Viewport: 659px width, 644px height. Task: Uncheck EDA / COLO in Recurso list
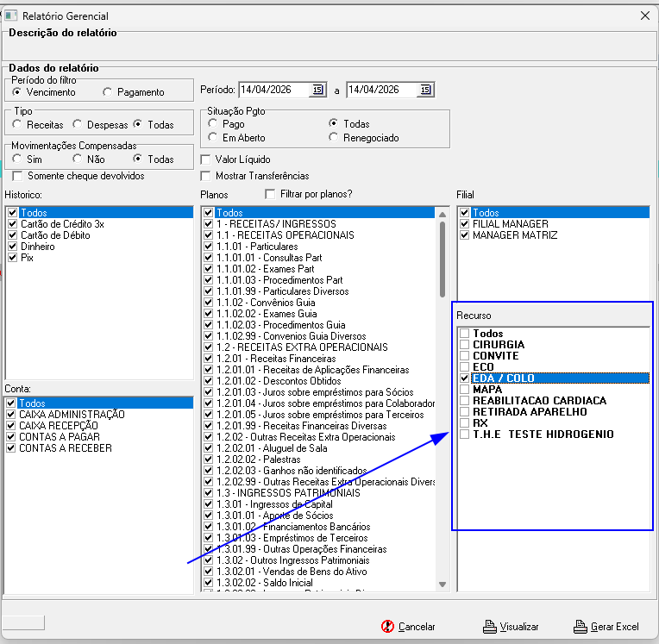tap(464, 378)
